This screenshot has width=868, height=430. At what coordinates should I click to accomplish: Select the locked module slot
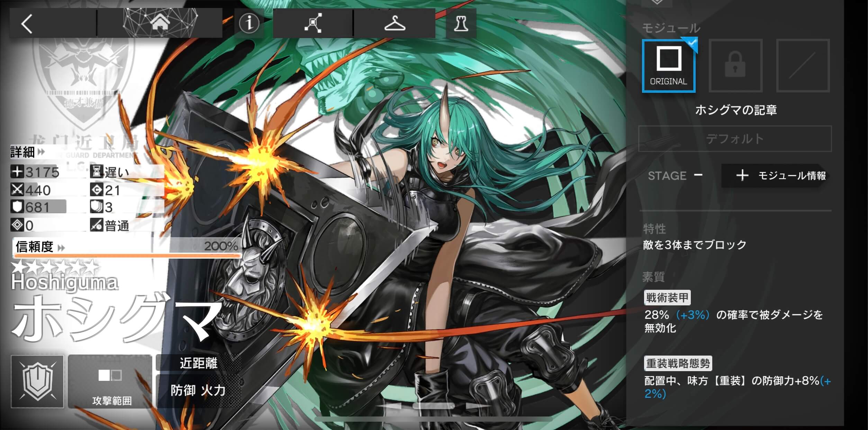[x=735, y=66]
